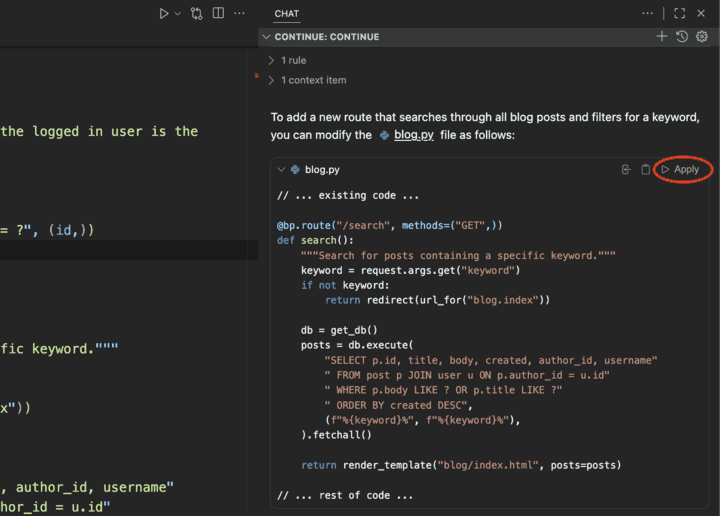Open the source control changes icon
The height and width of the screenshot is (516, 720).
tap(196, 14)
